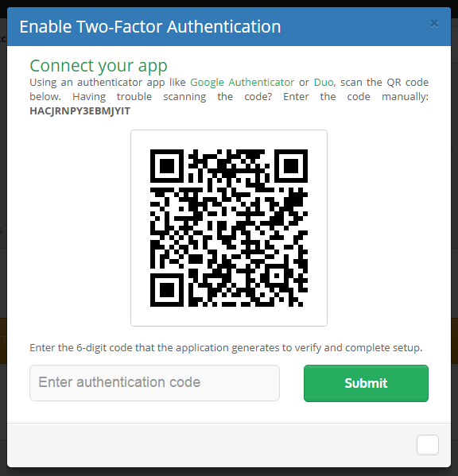Viewport: 458px width, 476px height.
Task: Click the dimmed page backdrop below the dialog
Action: click(229, 472)
